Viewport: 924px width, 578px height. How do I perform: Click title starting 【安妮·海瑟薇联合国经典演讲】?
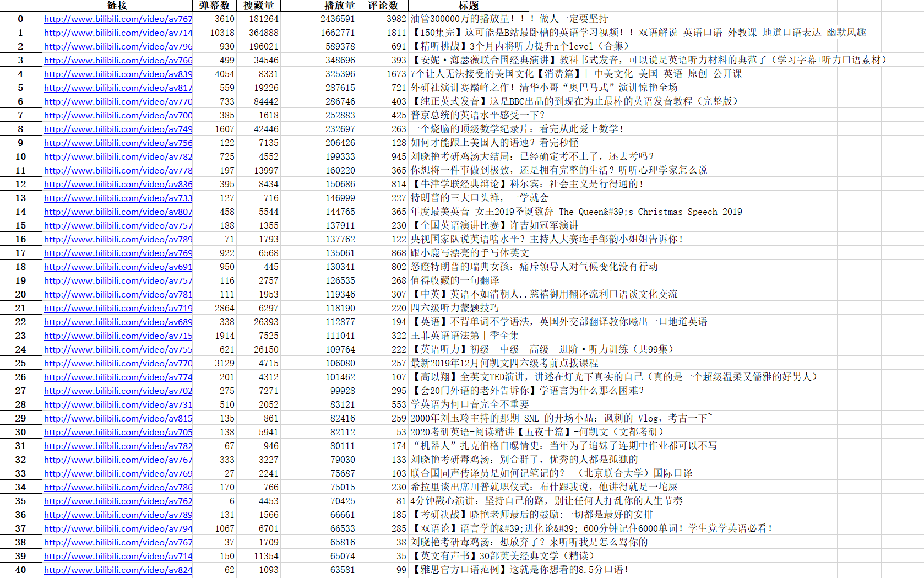pyautogui.click(x=649, y=60)
